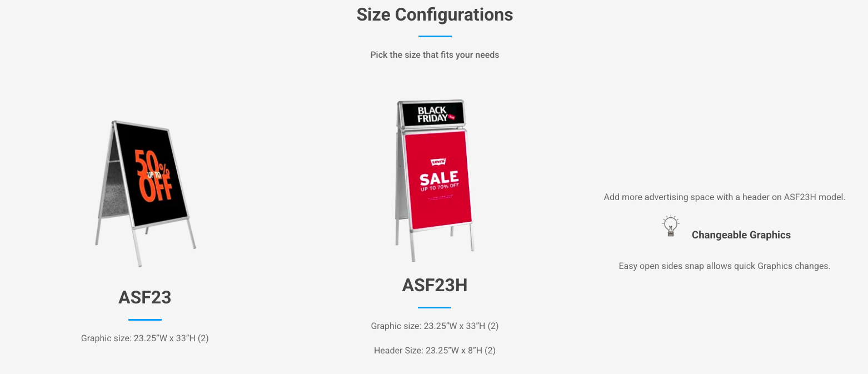The height and width of the screenshot is (374, 868).
Task: Click the "Easy open sides snap" description
Action: click(724, 266)
